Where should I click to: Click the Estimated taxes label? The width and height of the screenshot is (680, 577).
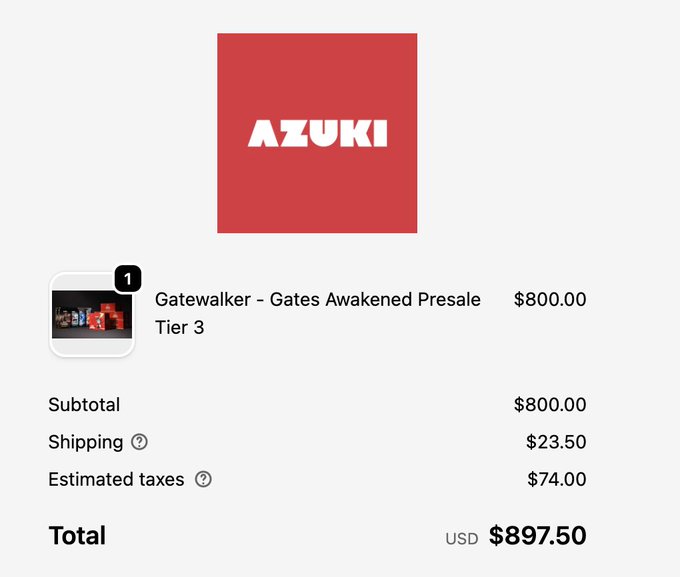pos(116,479)
